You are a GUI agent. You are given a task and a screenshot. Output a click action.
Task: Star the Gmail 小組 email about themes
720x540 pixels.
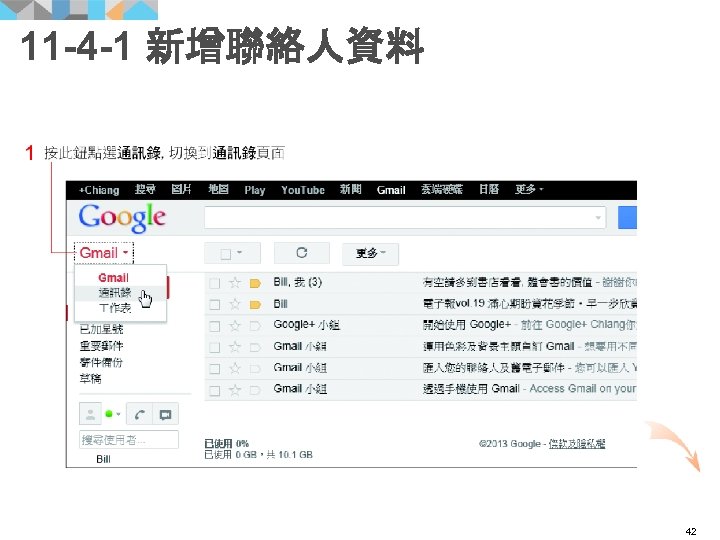[x=235, y=347]
